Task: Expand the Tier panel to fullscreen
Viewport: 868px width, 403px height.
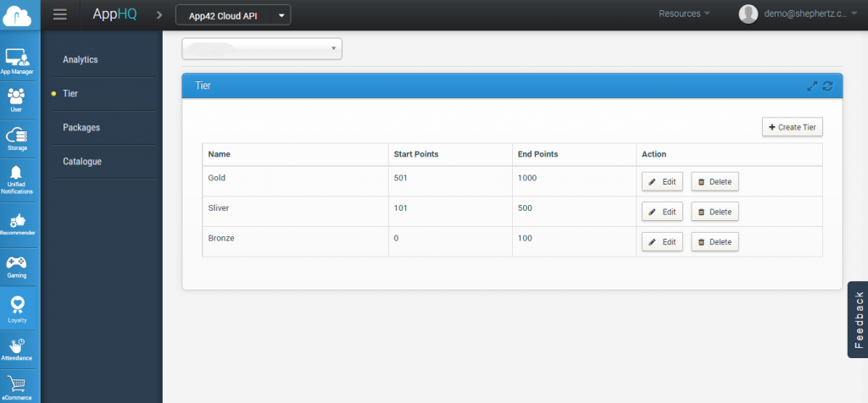Action: 812,86
